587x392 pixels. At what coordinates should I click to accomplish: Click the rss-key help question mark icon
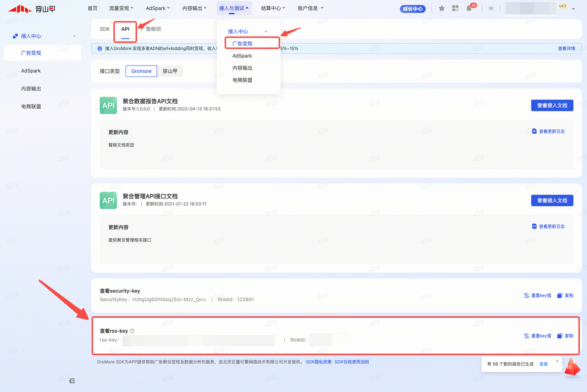coord(132,331)
